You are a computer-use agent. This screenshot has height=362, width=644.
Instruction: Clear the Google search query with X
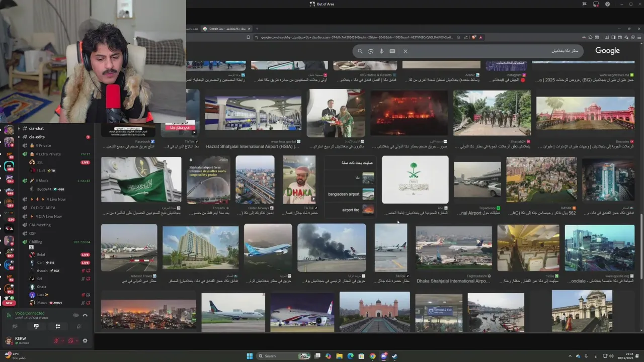405,51
